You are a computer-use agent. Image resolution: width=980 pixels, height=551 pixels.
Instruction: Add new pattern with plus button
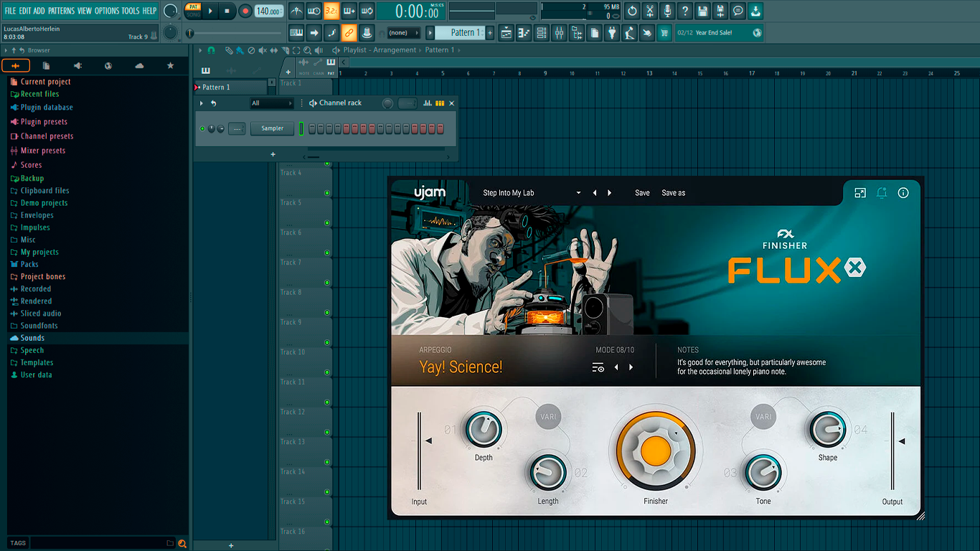pos(490,33)
